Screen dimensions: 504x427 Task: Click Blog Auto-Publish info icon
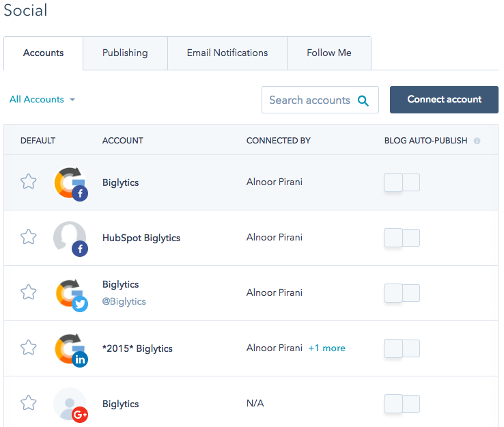coord(477,141)
